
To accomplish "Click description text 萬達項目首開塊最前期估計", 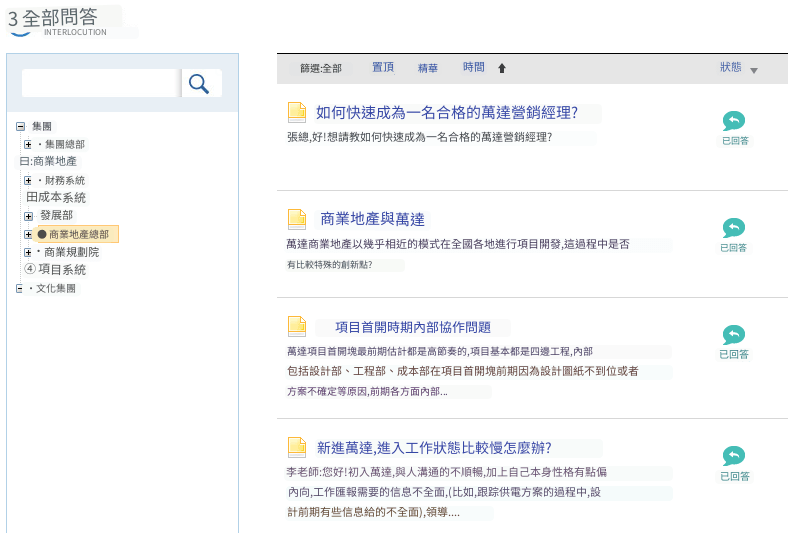I will (x=440, y=351).
